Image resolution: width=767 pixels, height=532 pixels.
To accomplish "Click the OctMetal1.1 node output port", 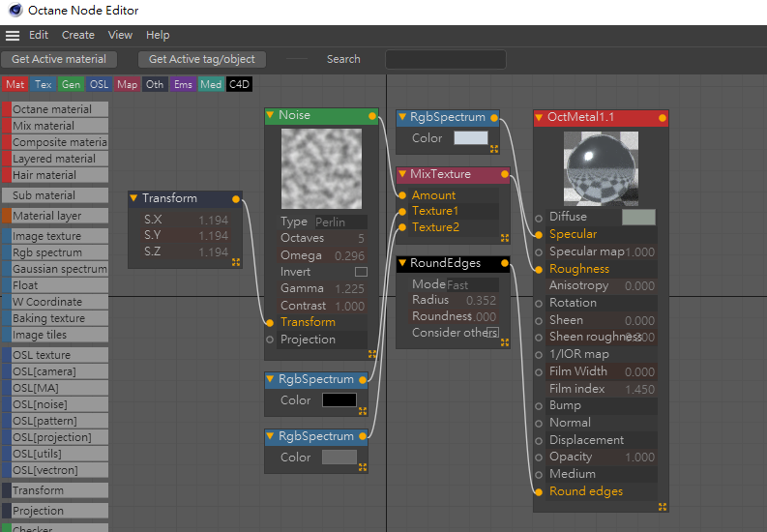I will [x=663, y=118].
